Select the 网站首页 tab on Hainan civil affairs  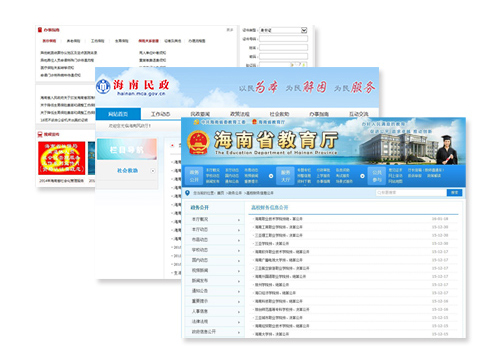118,114
